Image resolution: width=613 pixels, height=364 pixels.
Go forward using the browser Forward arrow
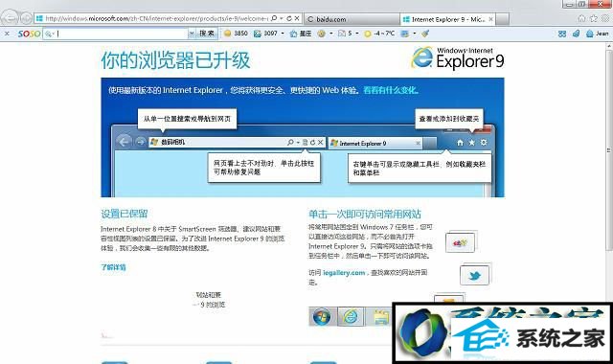tap(26, 18)
